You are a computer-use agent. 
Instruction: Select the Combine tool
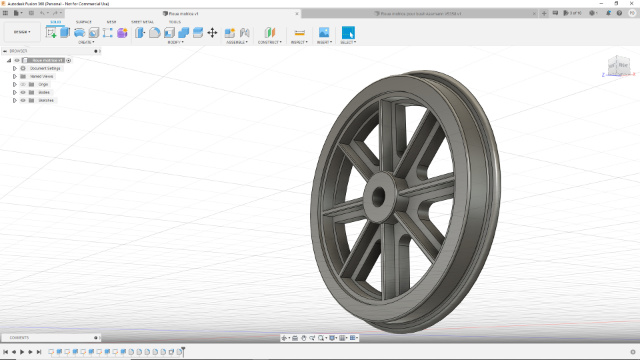click(x=183, y=33)
